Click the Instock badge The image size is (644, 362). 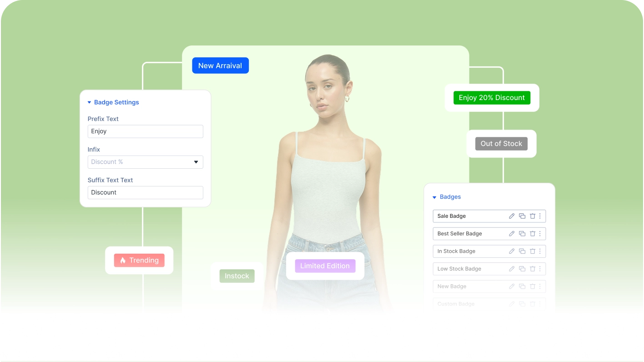click(237, 276)
